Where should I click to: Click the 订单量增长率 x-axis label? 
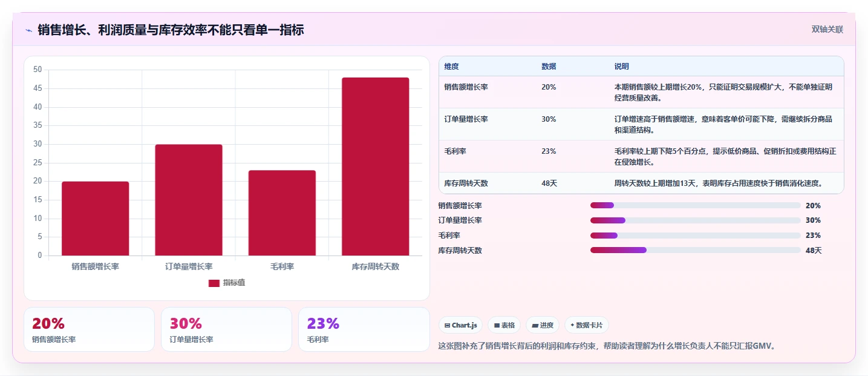point(189,266)
